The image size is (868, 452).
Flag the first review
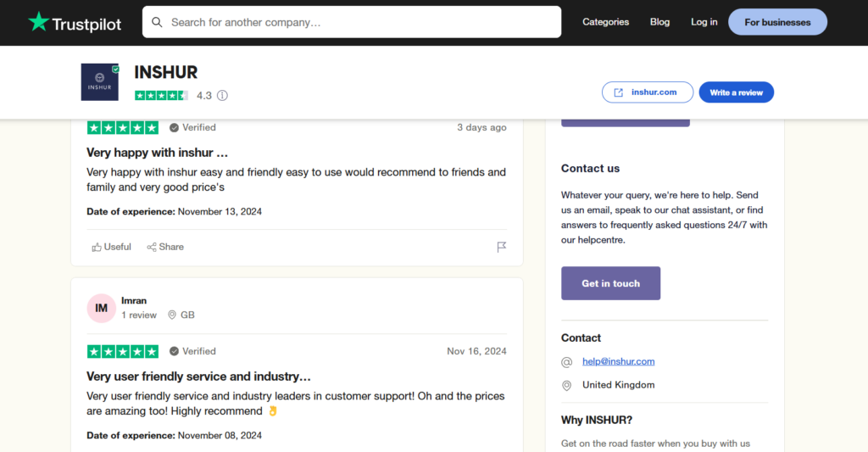click(x=501, y=247)
